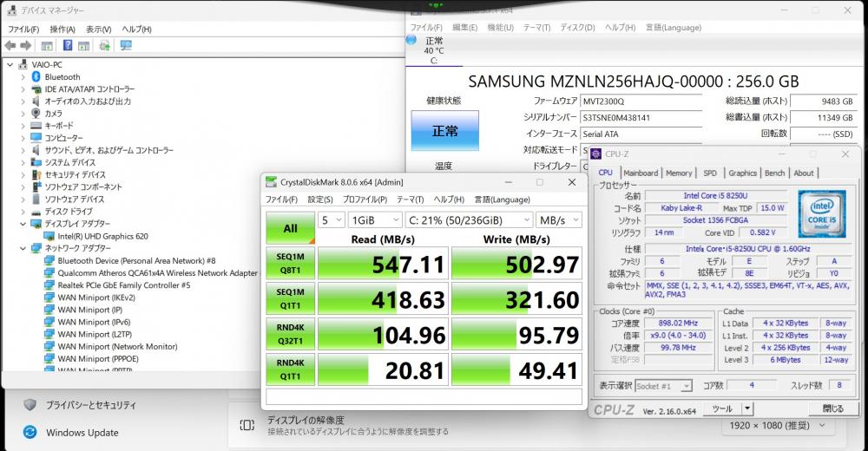Click the Realtek PCIe GbE controller icon
This screenshot has width=868, height=451.
(49, 285)
